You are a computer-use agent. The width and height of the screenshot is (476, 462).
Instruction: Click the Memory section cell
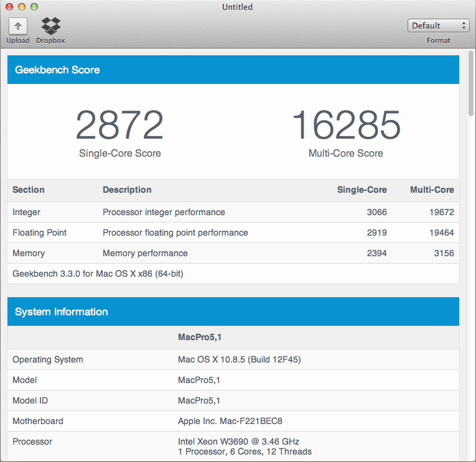(29, 253)
